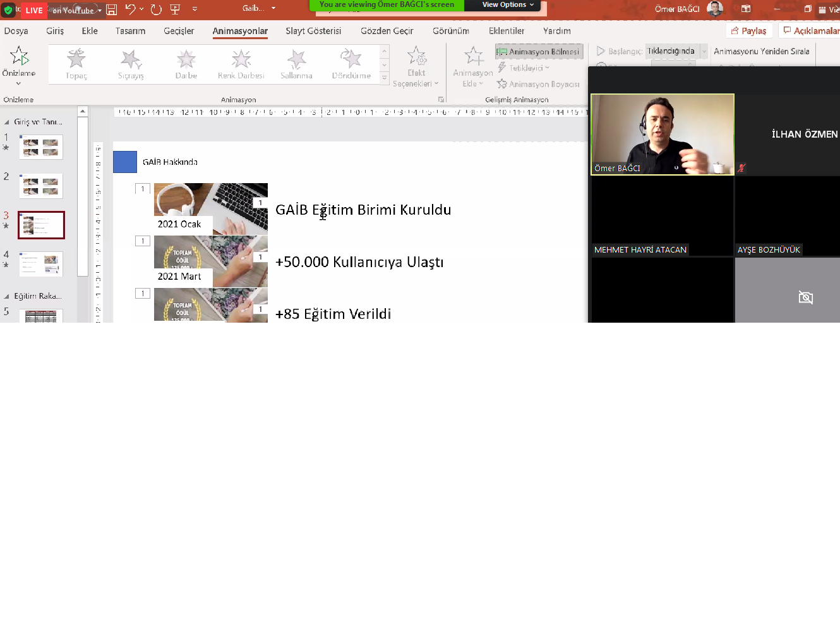Open the Tasarım ribbon tab

click(x=130, y=31)
